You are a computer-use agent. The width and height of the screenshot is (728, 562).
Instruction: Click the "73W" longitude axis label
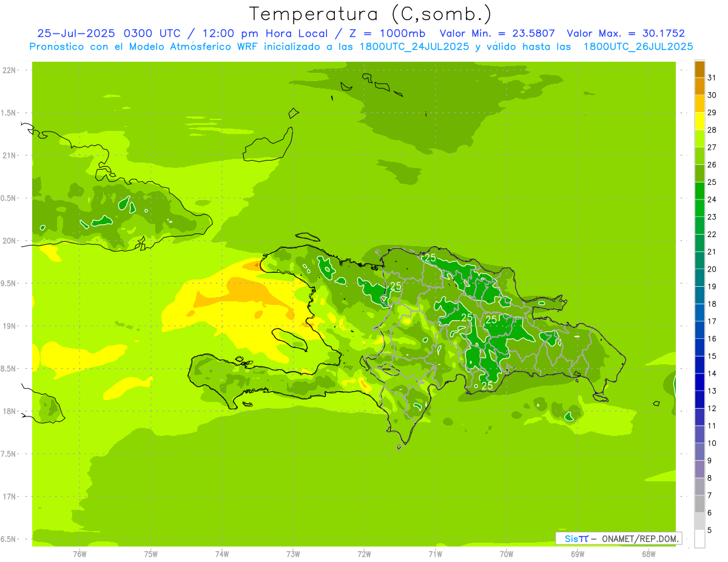tap(293, 554)
